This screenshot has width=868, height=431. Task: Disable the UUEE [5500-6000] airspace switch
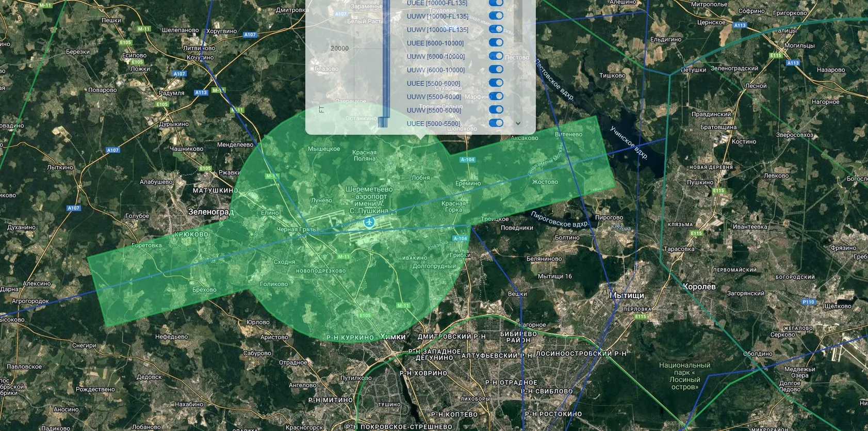pos(496,83)
